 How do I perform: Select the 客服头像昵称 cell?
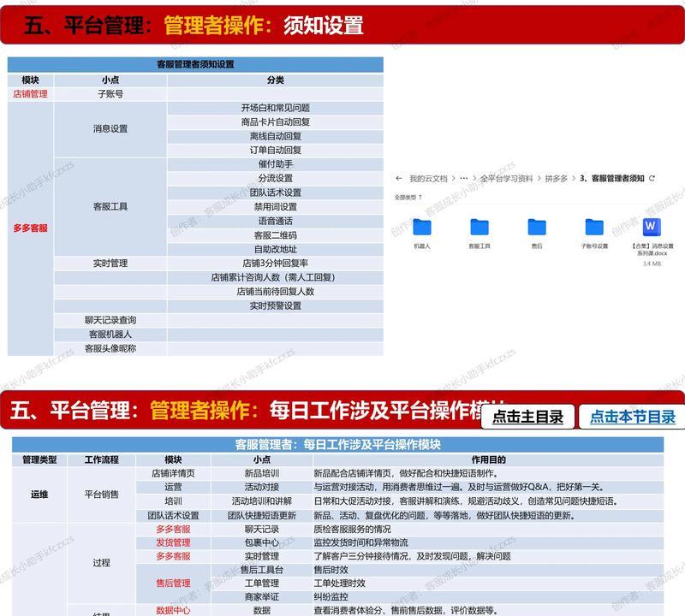pyautogui.click(x=110, y=348)
